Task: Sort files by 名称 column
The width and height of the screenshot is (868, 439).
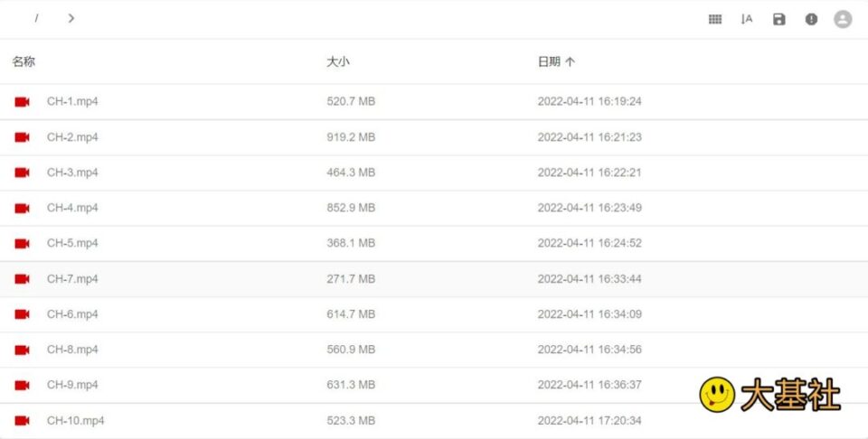Action: click(x=24, y=62)
